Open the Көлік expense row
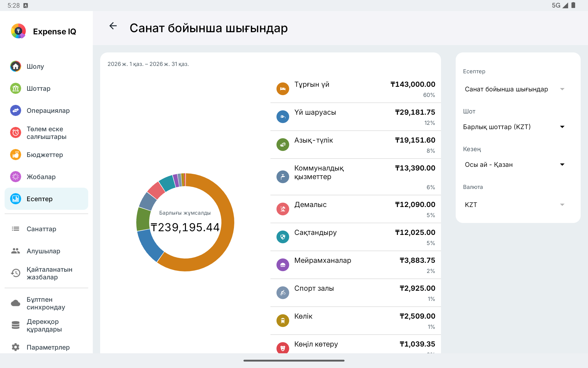Image resolution: width=588 pixels, height=368 pixels. tap(356, 321)
